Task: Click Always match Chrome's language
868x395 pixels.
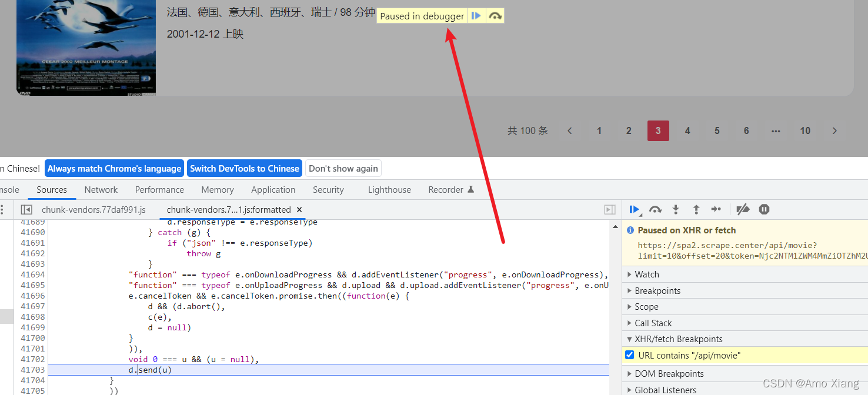Action: [114, 169]
